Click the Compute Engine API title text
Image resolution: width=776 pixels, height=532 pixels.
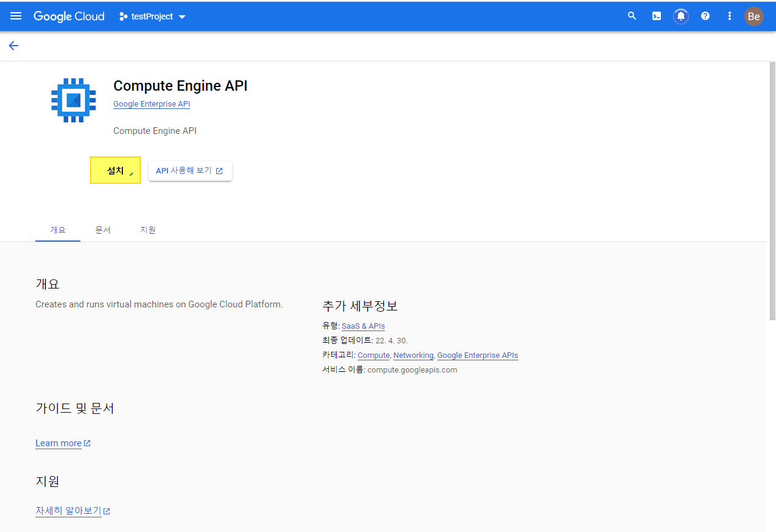(x=180, y=86)
